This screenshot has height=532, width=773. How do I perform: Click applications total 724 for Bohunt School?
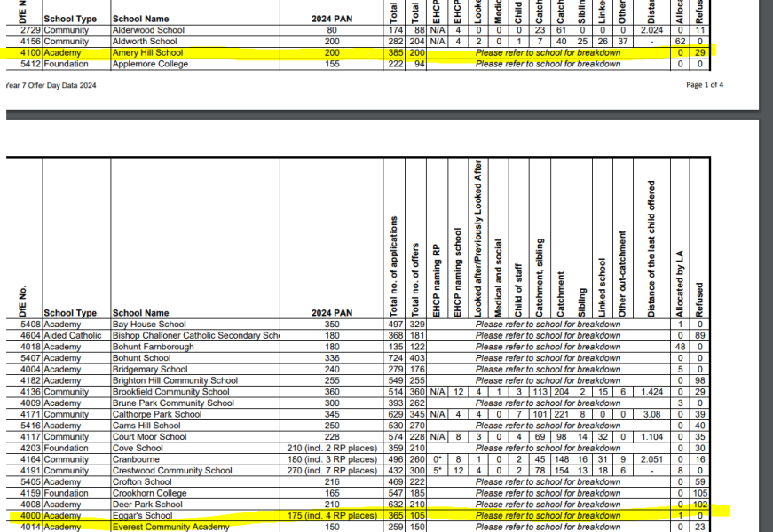click(395, 358)
